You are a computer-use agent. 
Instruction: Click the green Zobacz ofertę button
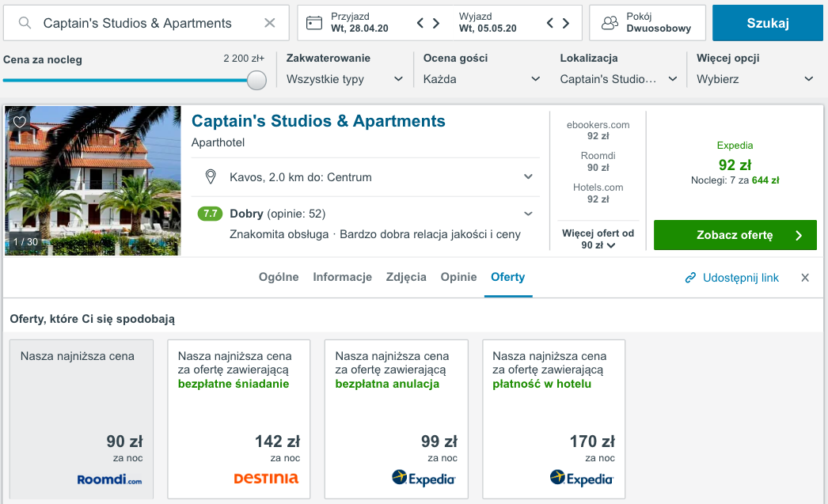[735, 235]
